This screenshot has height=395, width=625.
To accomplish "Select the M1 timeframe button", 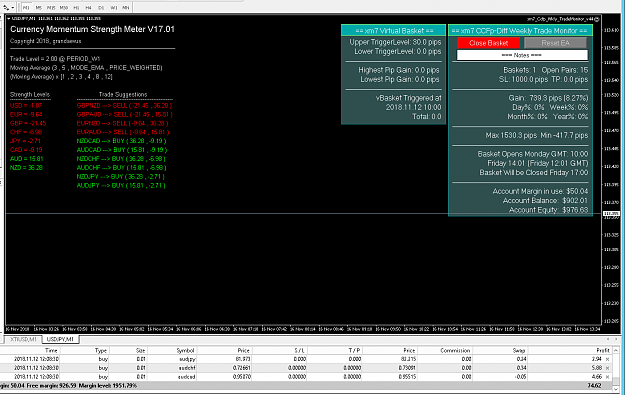I will click(x=26, y=8).
